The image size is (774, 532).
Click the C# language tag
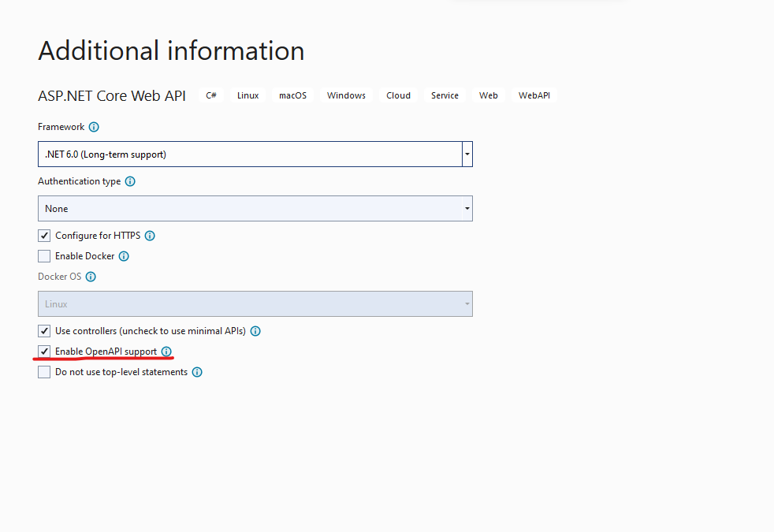click(211, 95)
